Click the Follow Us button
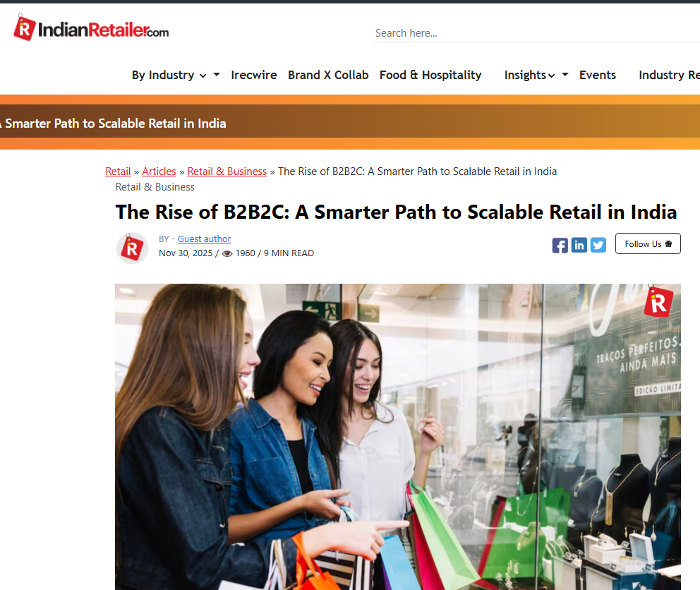 (648, 244)
